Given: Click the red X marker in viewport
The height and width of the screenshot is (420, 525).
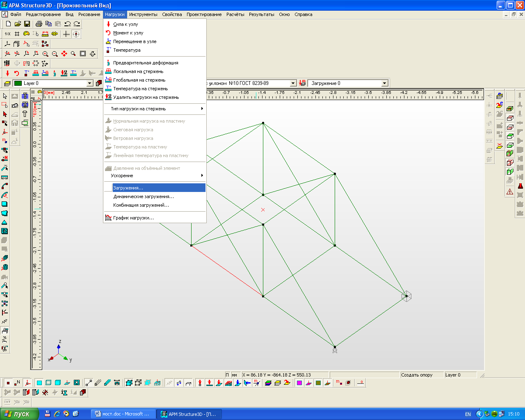Looking at the screenshot, I should (263, 210).
